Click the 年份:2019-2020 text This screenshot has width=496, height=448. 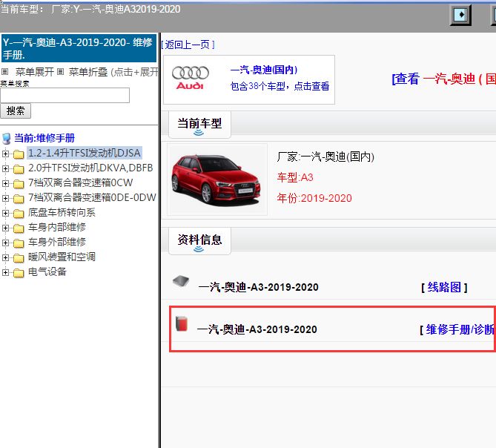pyautogui.click(x=314, y=198)
